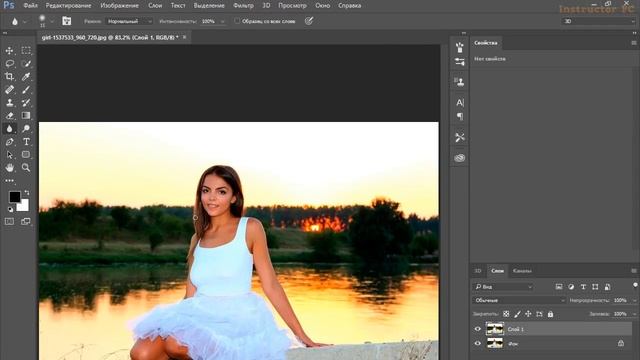Toggle Quick Mask mode
Image resolution: width=640 pixels, height=360 pixels.
tap(9, 221)
